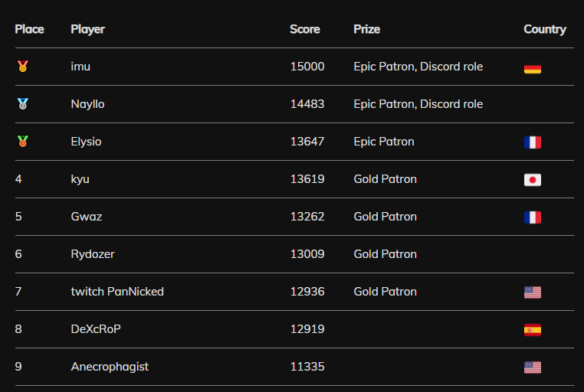This screenshot has width=584, height=392.
Task: Click the US flag for twitch PanNicked
Action: point(532,292)
